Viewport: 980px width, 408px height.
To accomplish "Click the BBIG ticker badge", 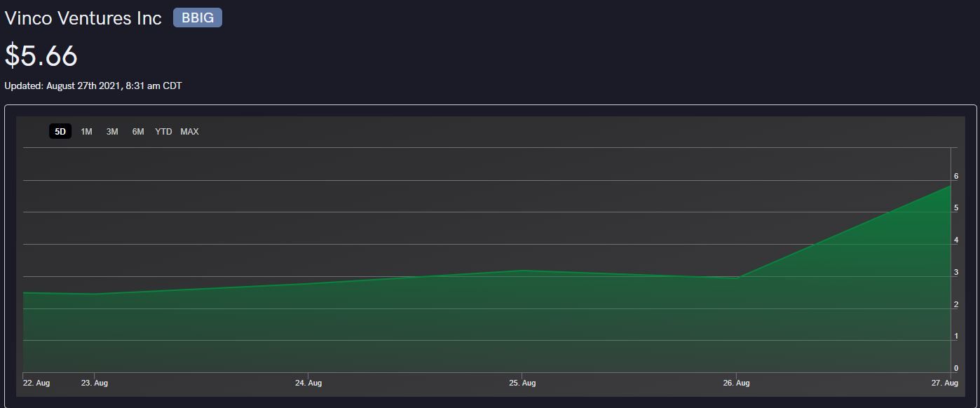I will (198, 18).
